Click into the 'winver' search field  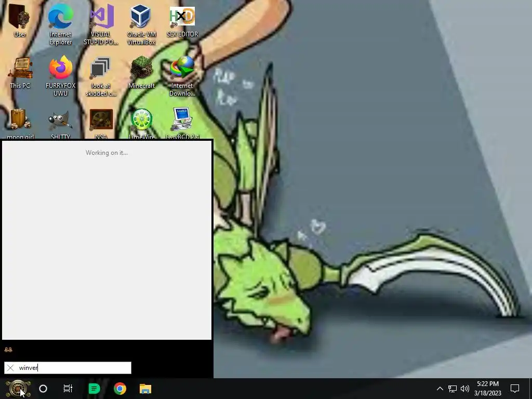click(68, 368)
